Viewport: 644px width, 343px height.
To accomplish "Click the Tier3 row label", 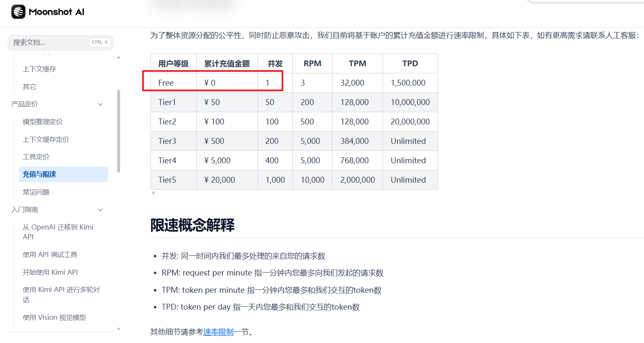I will [x=174, y=141].
